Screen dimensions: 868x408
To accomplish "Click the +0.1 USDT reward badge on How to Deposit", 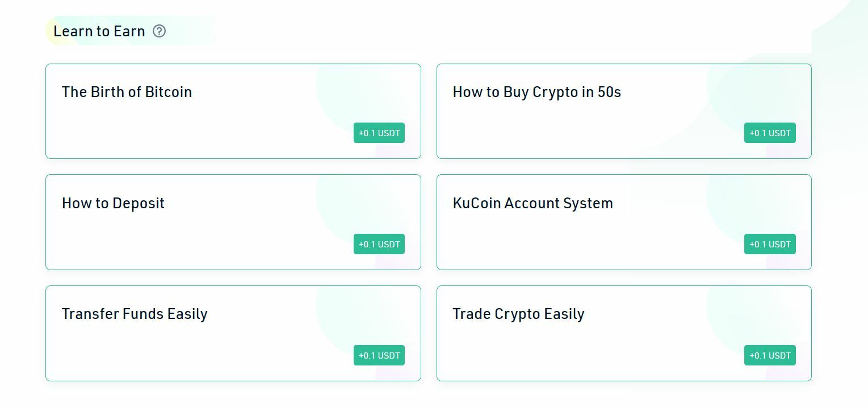I will click(379, 244).
